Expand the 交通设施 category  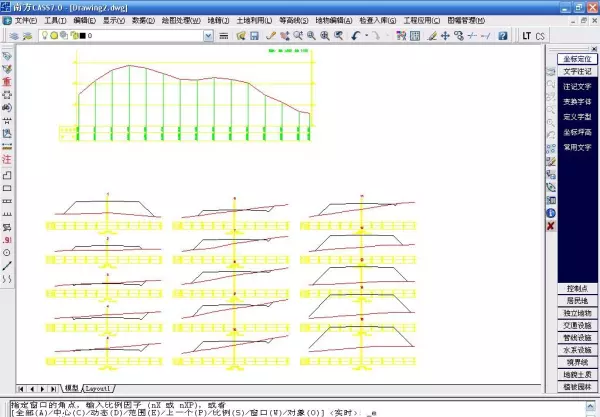(x=577, y=325)
